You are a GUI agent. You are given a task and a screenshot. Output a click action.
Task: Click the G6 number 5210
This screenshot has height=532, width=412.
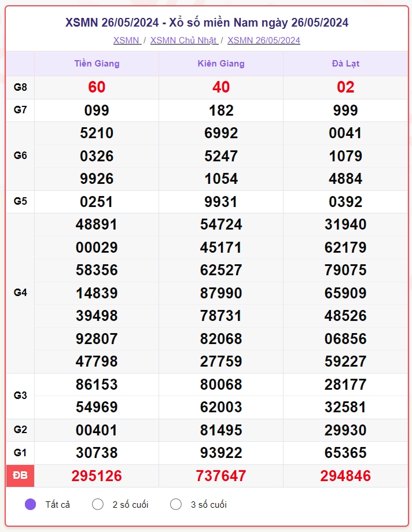[x=97, y=133]
